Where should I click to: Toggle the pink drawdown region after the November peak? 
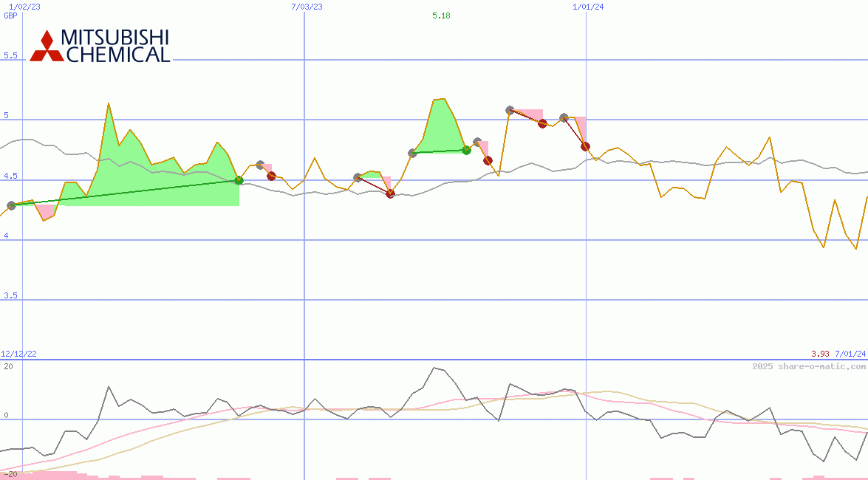tap(580, 127)
